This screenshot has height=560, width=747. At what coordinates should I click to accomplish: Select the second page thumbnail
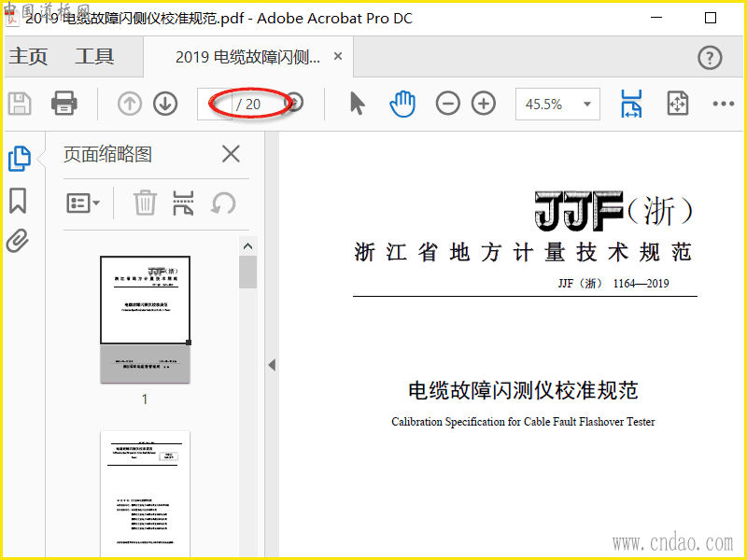[x=146, y=496]
